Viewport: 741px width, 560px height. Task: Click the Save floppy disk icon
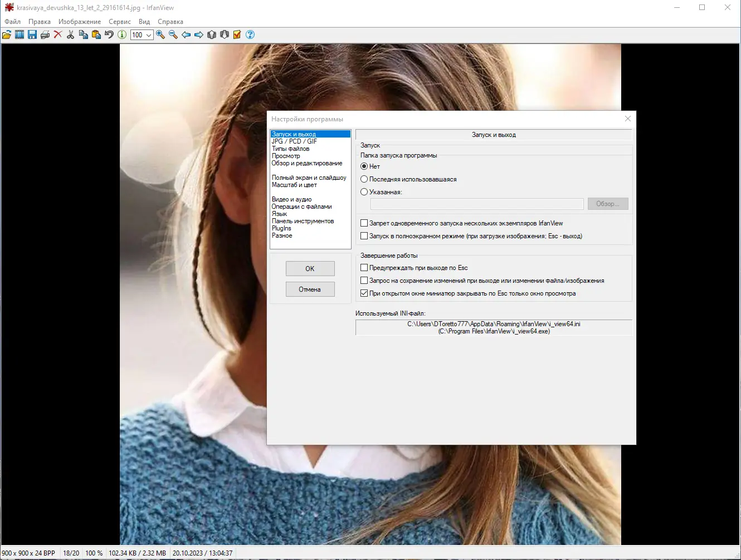pyautogui.click(x=32, y=35)
